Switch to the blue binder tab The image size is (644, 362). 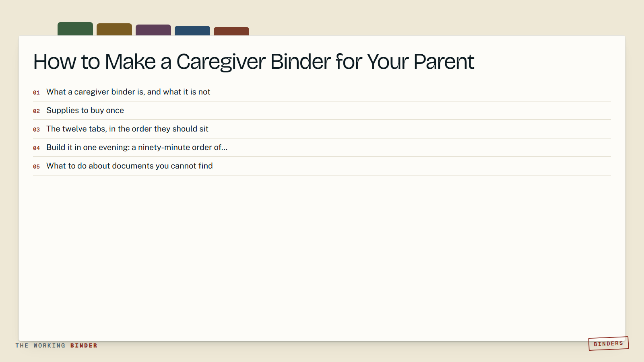(x=192, y=31)
